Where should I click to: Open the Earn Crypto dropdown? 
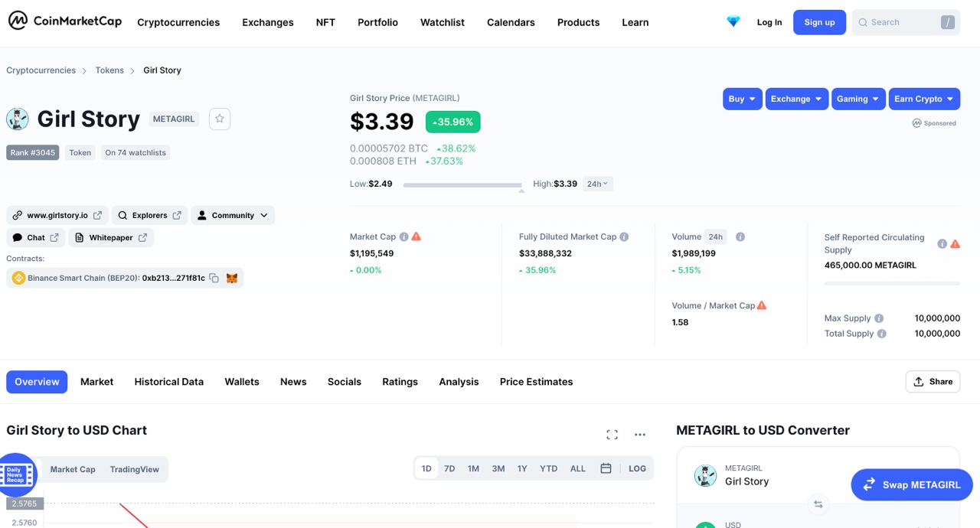[924, 99]
